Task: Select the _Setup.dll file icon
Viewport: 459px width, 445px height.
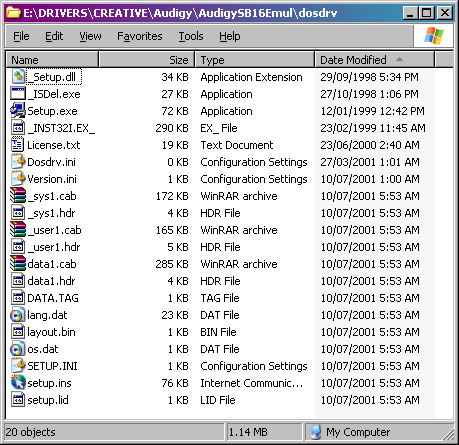Action: click(18, 77)
